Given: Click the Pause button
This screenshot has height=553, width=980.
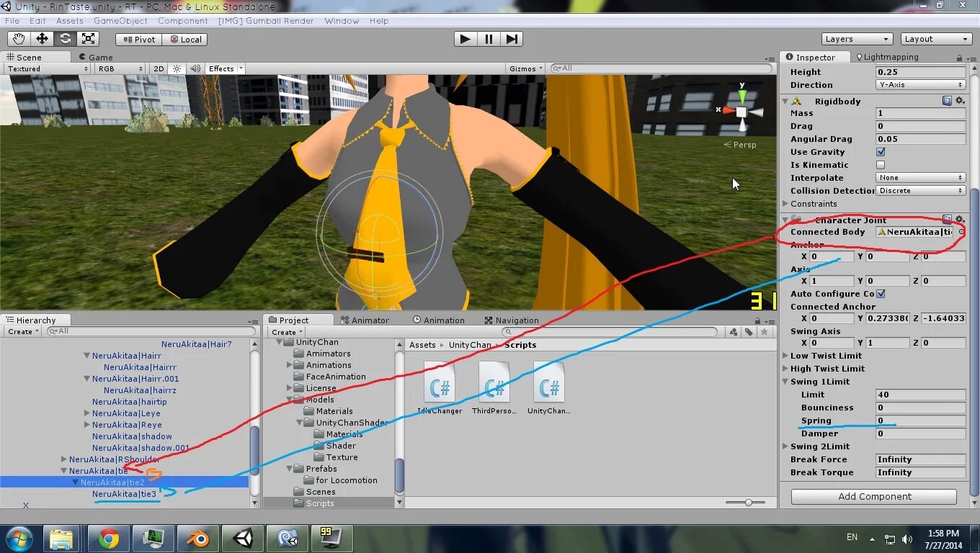Looking at the screenshot, I should click(x=489, y=39).
